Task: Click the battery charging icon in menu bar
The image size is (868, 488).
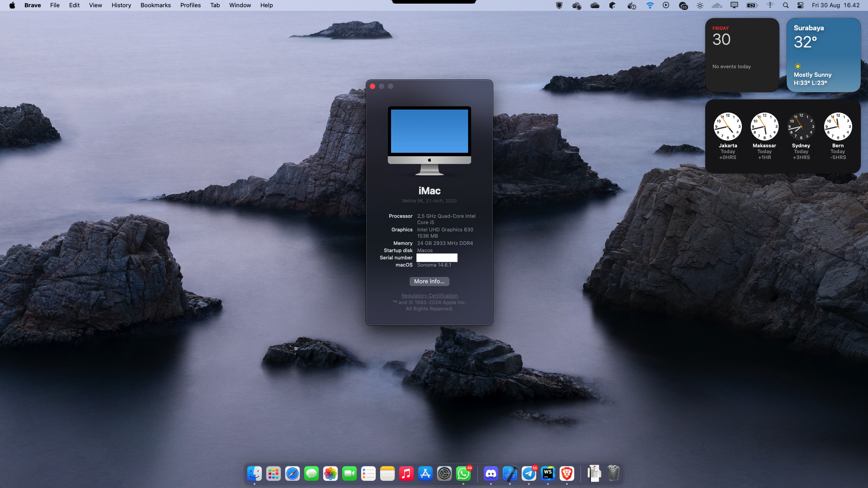Action: pos(752,5)
